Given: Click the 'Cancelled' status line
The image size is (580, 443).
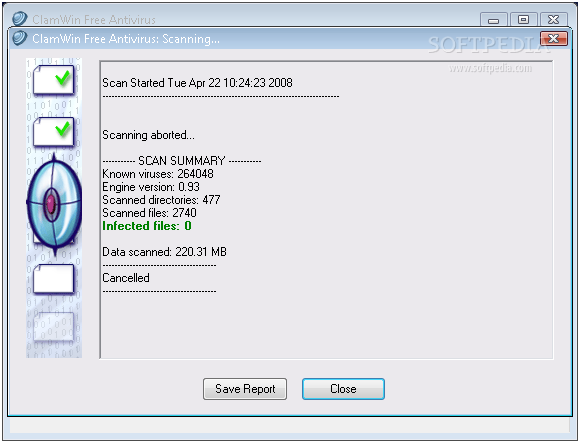Looking at the screenshot, I should click(126, 278).
